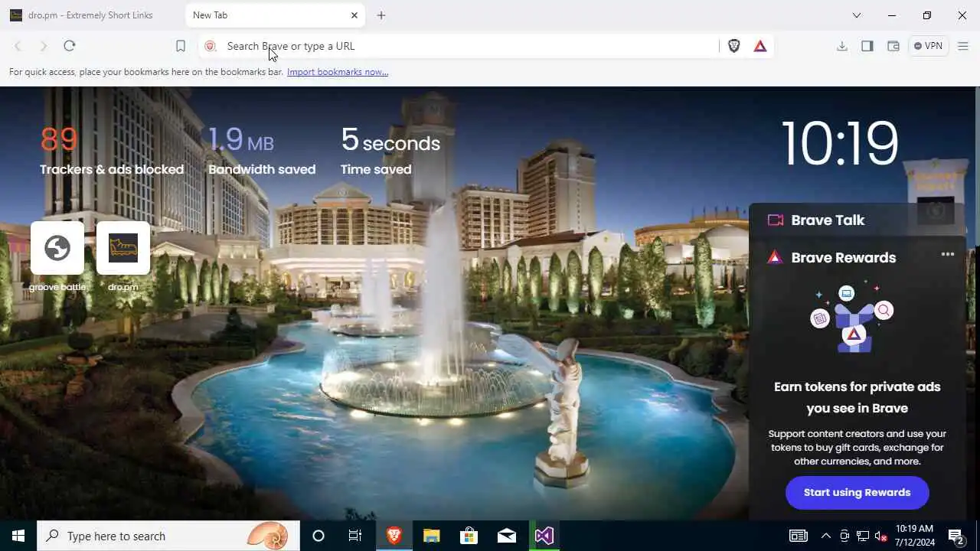Click the Start using Rewards button
This screenshot has width=980, height=551.
857,493
